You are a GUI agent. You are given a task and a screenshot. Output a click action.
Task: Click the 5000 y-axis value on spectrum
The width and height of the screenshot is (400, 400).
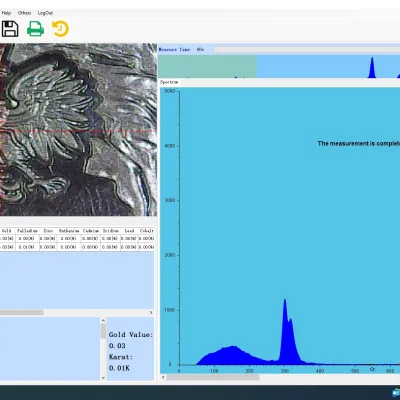point(170,91)
